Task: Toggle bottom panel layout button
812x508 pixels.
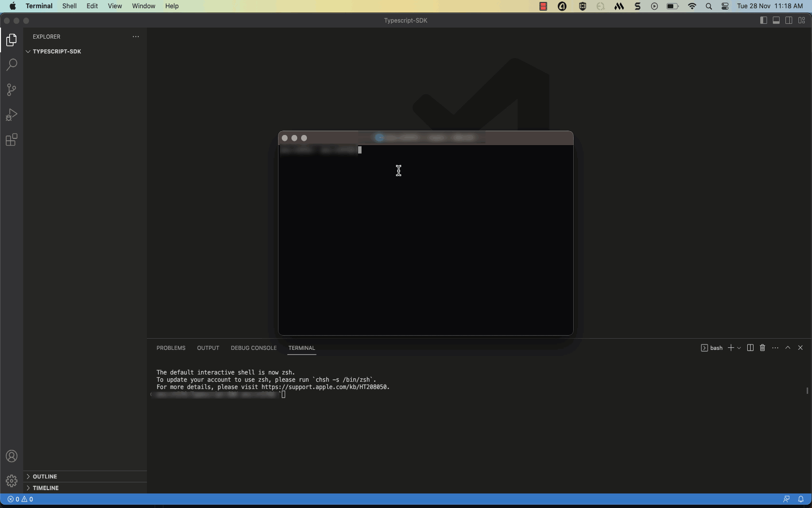Action: pyautogui.click(x=776, y=20)
